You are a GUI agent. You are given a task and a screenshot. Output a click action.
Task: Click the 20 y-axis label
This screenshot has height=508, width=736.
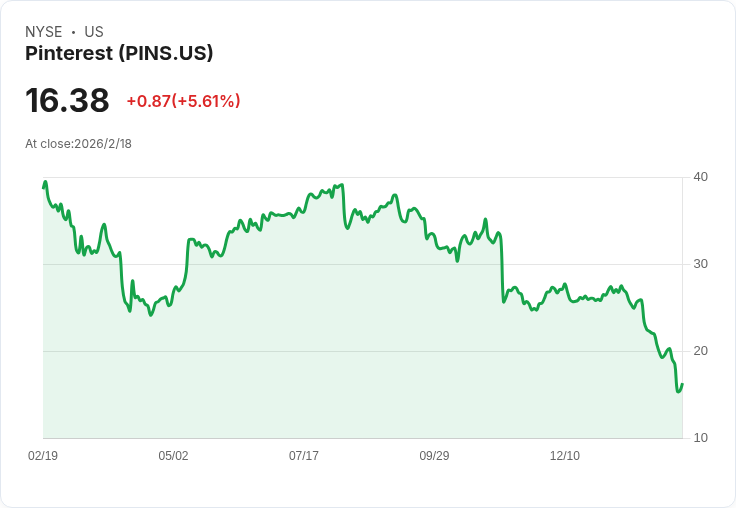pyautogui.click(x=701, y=351)
